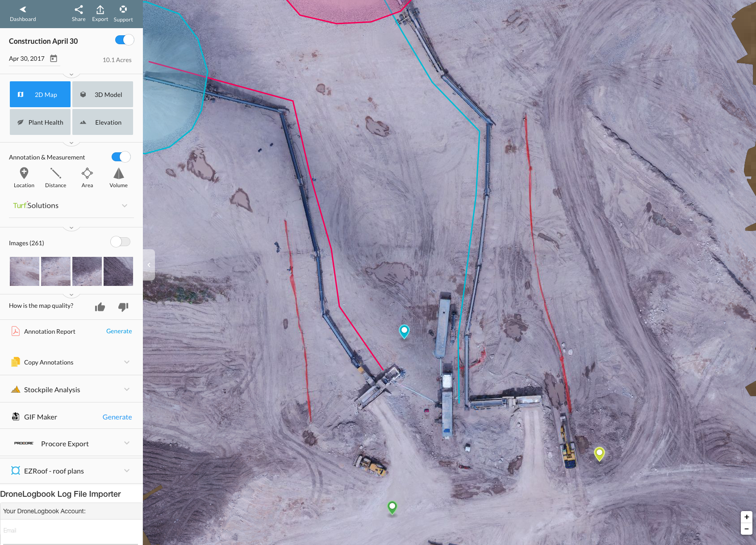The height and width of the screenshot is (545, 756).
Task: Click the GIF Maker icon
Action: 16,416
